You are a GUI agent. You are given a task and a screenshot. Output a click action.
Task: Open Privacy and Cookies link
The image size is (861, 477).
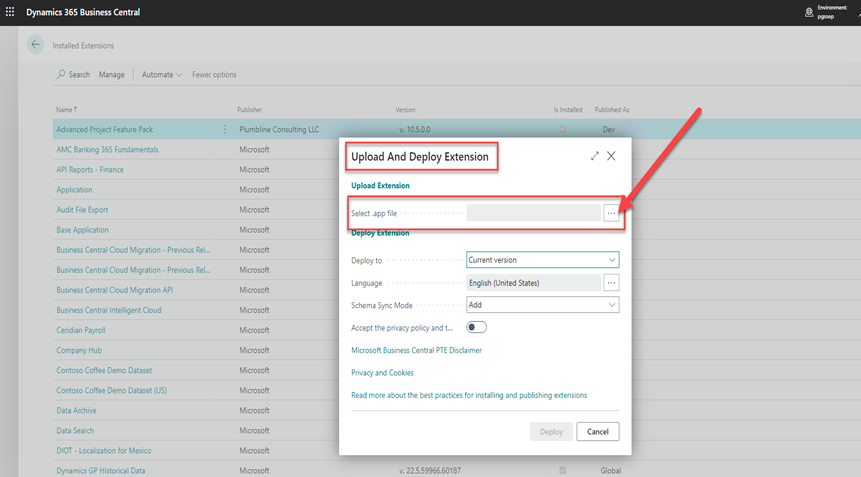[x=382, y=373]
